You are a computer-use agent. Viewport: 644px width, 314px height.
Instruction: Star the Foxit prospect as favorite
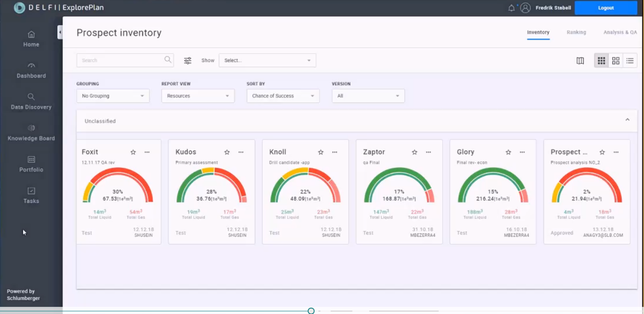133,152
